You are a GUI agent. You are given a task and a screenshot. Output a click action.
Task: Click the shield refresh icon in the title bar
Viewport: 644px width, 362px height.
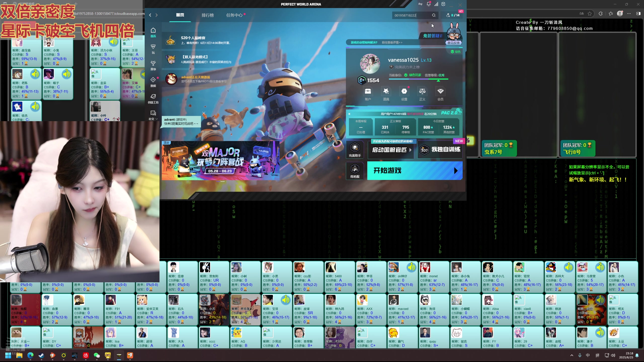[x=444, y=4]
